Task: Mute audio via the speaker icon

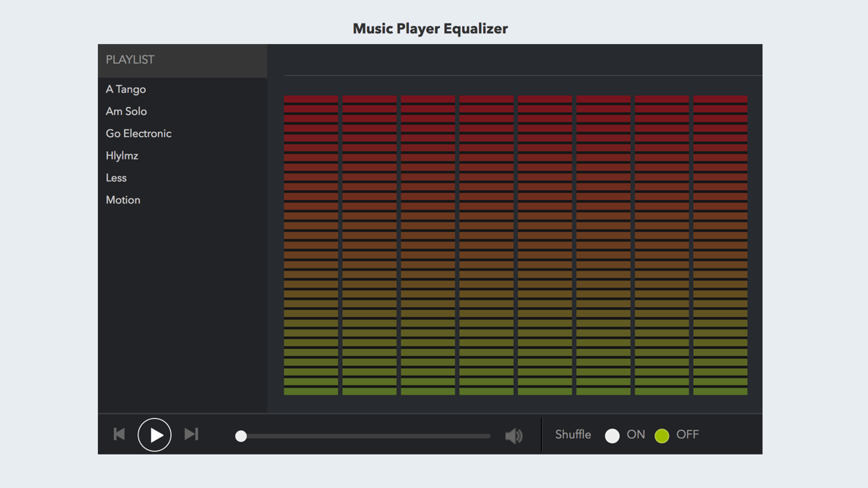Action: (514, 436)
